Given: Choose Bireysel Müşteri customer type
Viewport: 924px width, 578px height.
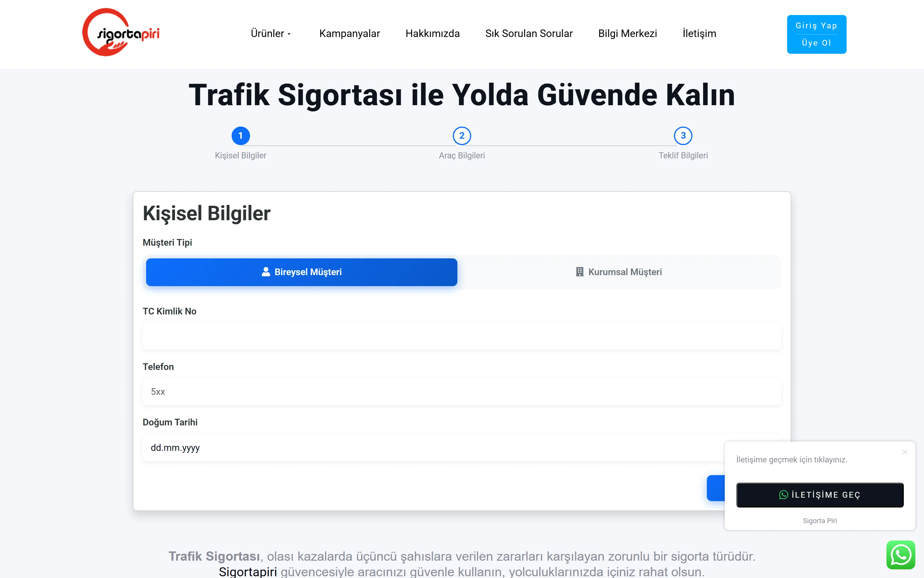Looking at the screenshot, I should (x=302, y=272).
